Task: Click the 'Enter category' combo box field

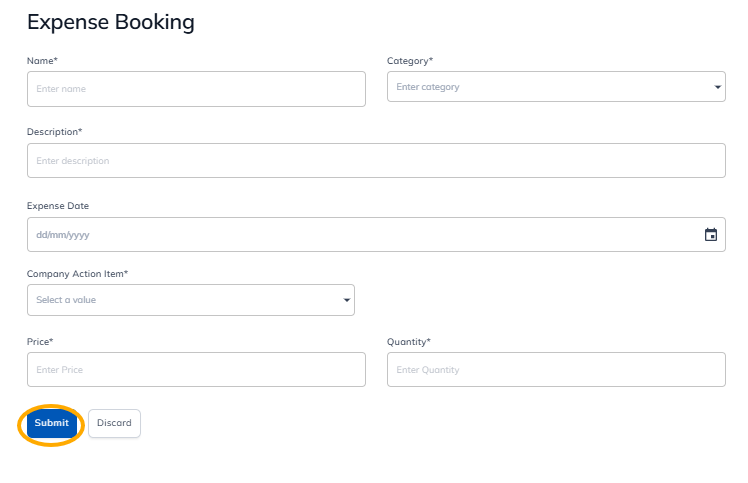Action: 548,88
